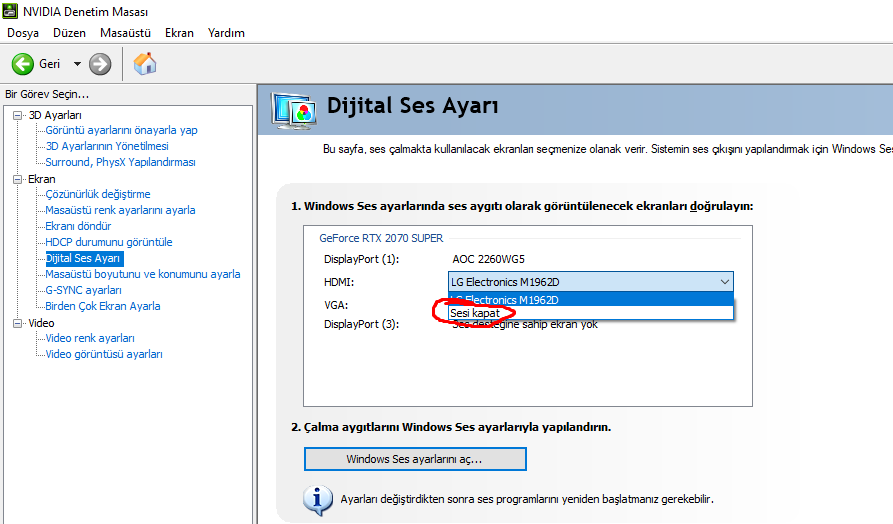Click the grey forward arrow icon

coord(100,64)
